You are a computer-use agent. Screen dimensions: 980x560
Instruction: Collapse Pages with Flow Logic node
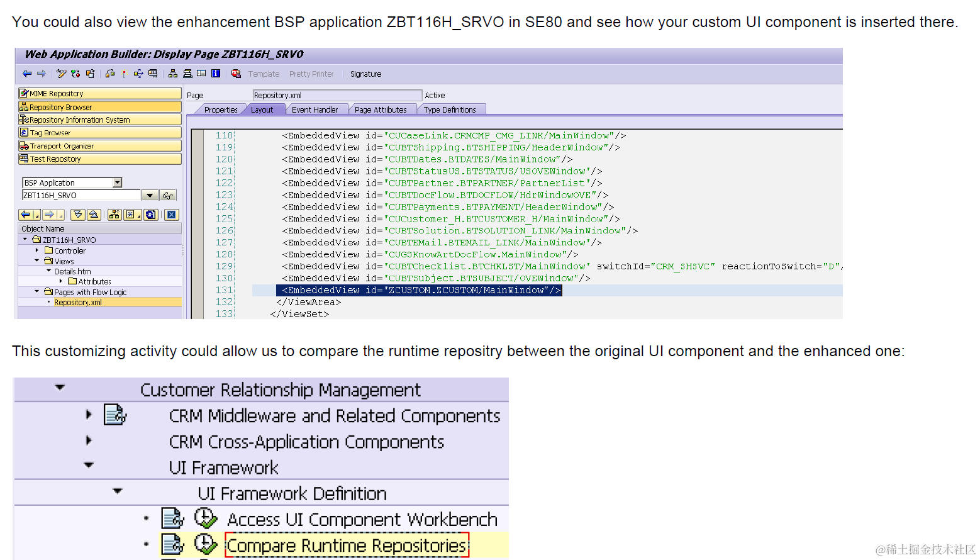coord(36,292)
